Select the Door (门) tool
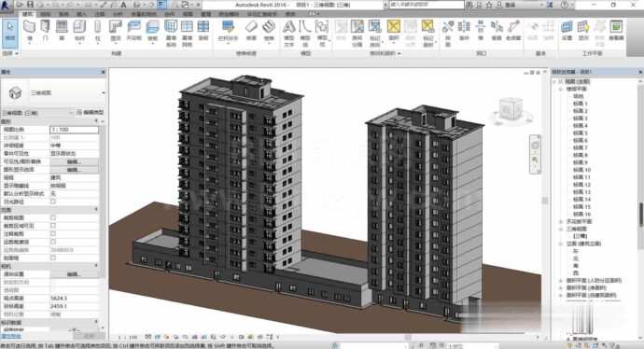Viewport: 644px width, 349px height. pos(45,32)
